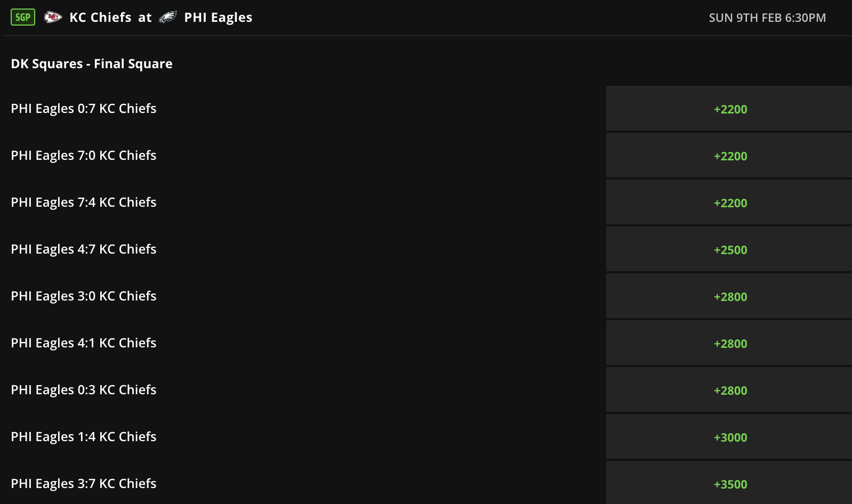The width and height of the screenshot is (852, 504).
Task: Select +2800 odds for Eagles 4:1 Chiefs
Action: (x=729, y=344)
